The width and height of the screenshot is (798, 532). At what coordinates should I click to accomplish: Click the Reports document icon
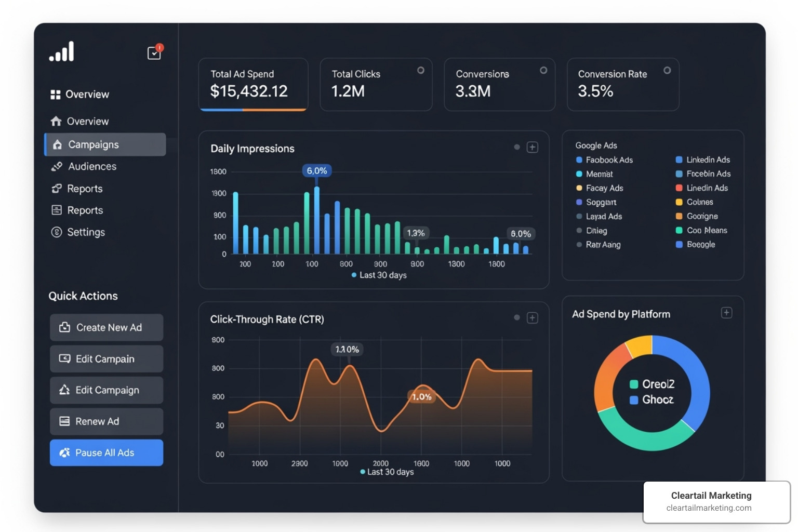click(57, 210)
